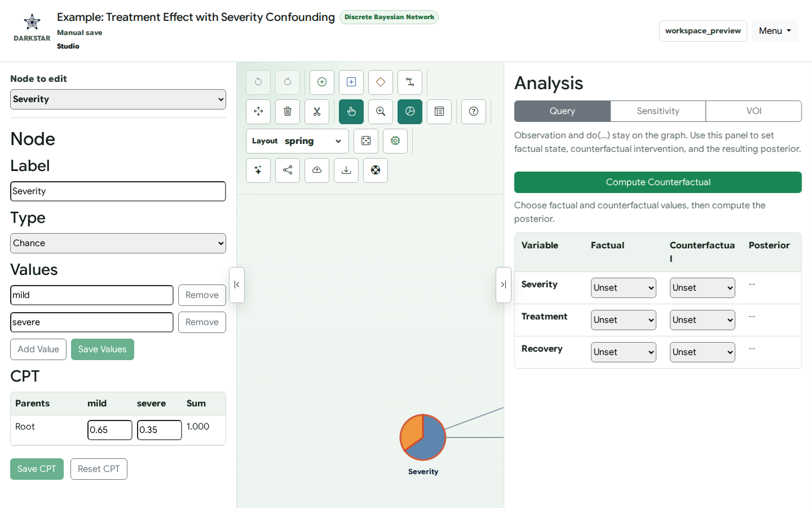Click the trash delete icon
Screen dimensions: 812x508
tap(288, 112)
